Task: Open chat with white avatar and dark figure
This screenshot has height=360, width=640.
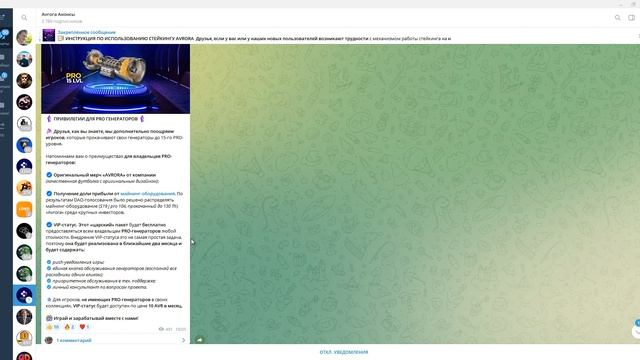Action: pyautogui.click(x=24, y=123)
